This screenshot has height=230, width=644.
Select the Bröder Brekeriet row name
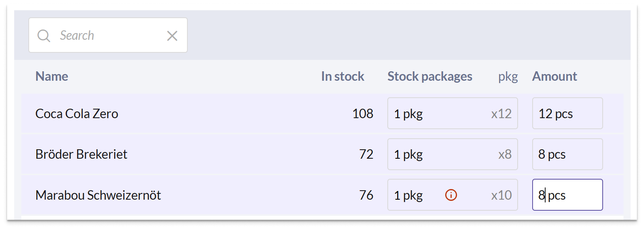point(81,154)
